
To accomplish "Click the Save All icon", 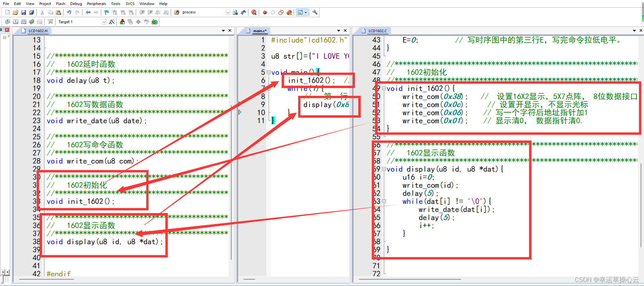I will pyautogui.click(x=32, y=12).
